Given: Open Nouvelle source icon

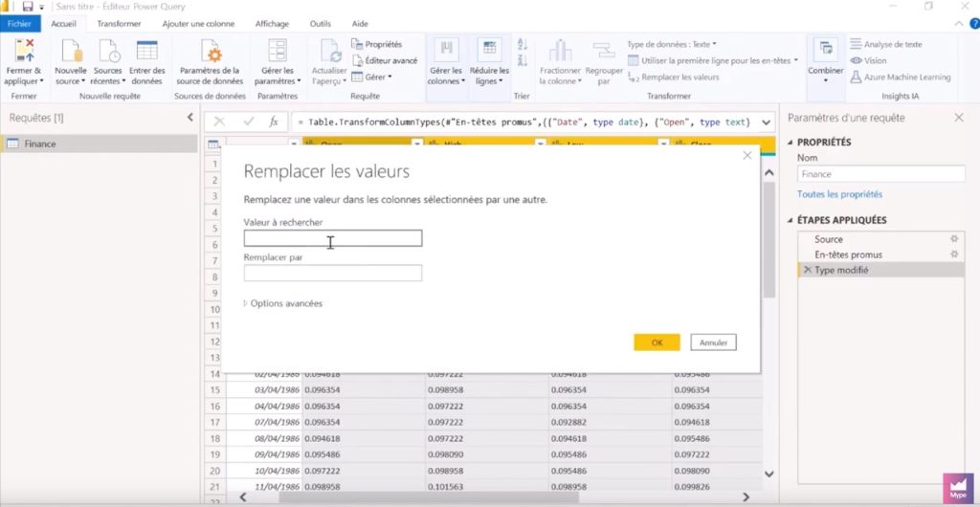Looking at the screenshot, I should [71, 51].
